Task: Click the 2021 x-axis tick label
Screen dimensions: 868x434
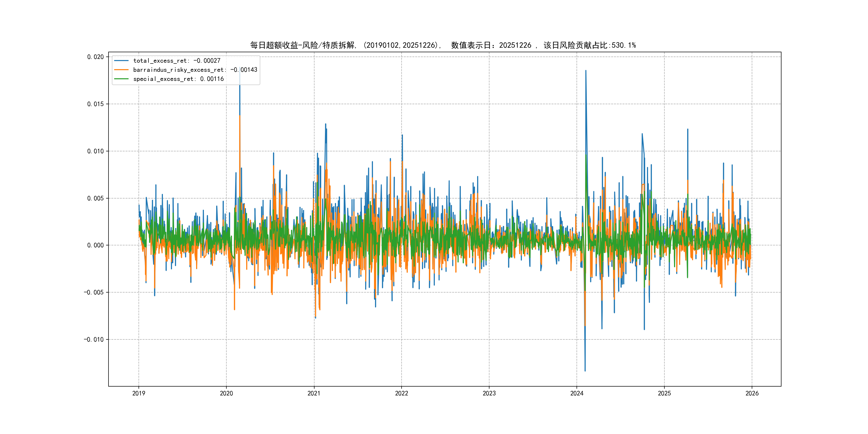Action: pos(314,393)
